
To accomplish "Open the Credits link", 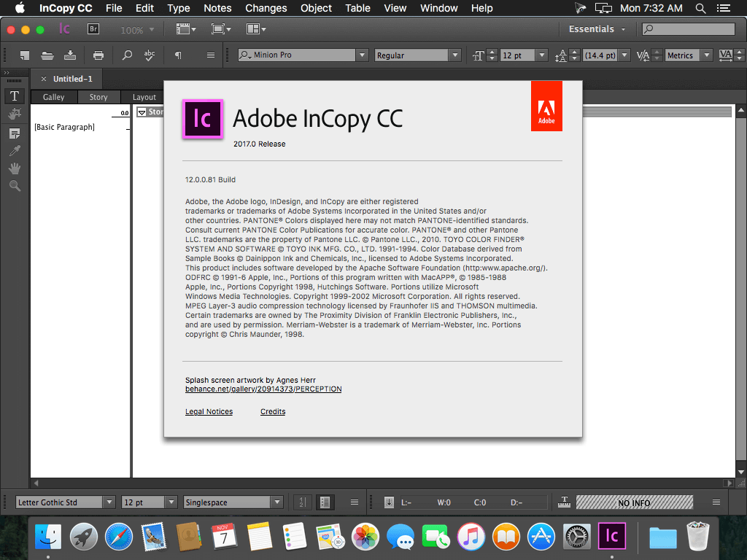I will point(273,411).
